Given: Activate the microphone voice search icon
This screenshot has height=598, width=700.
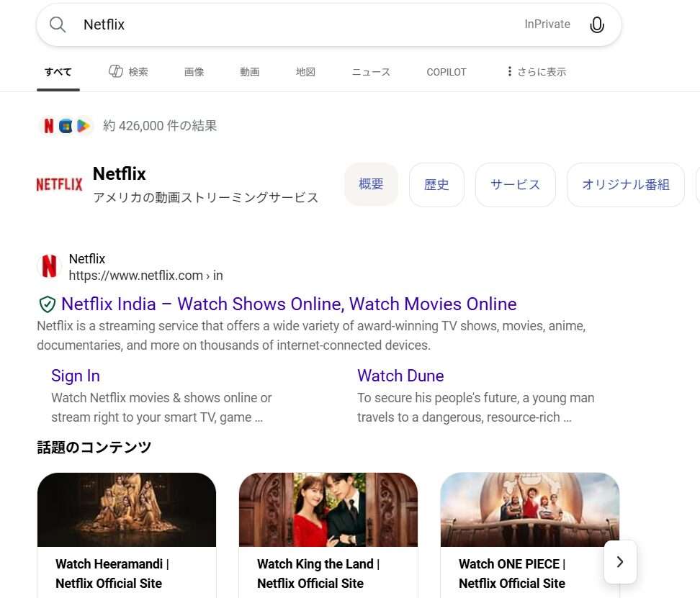Looking at the screenshot, I should click(597, 24).
